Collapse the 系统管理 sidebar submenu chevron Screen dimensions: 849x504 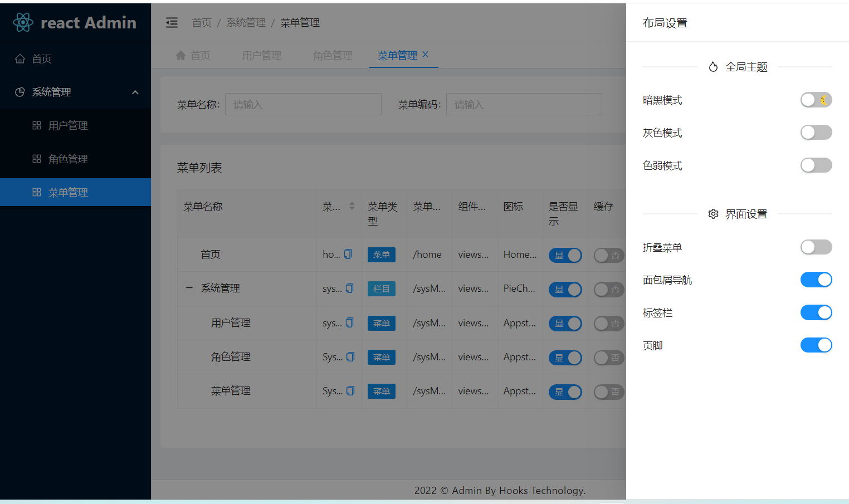pyautogui.click(x=135, y=92)
